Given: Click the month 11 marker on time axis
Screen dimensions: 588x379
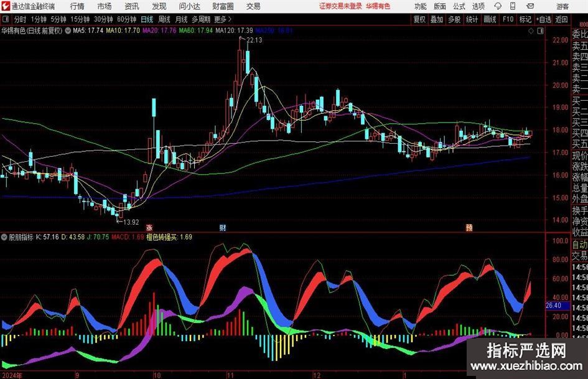Looking at the screenshot, I should point(230,375).
